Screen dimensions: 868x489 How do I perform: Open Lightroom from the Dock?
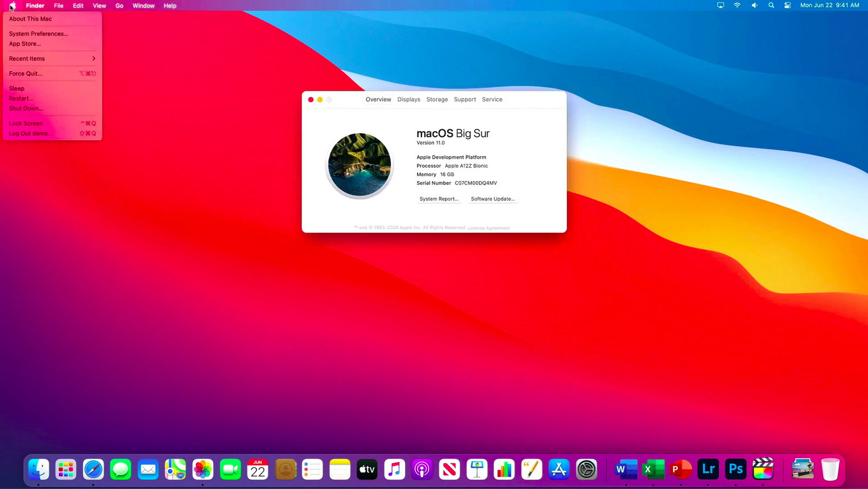click(x=707, y=469)
